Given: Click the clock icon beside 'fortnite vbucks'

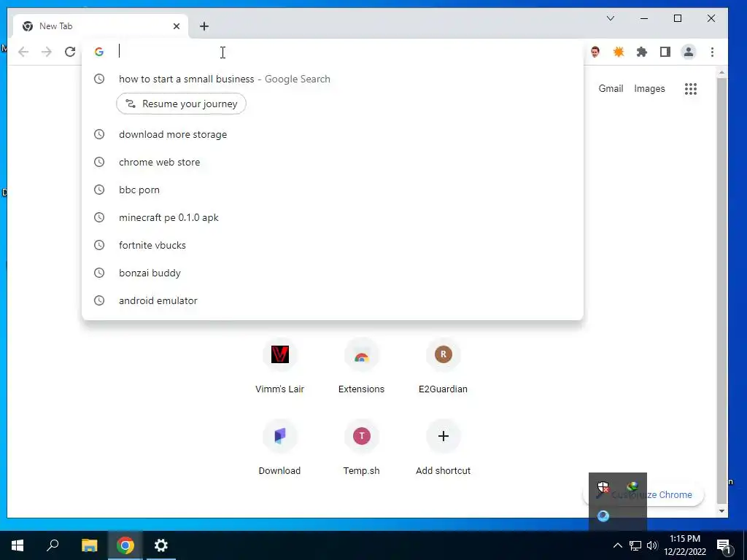Looking at the screenshot, I should tap(99, 245).
